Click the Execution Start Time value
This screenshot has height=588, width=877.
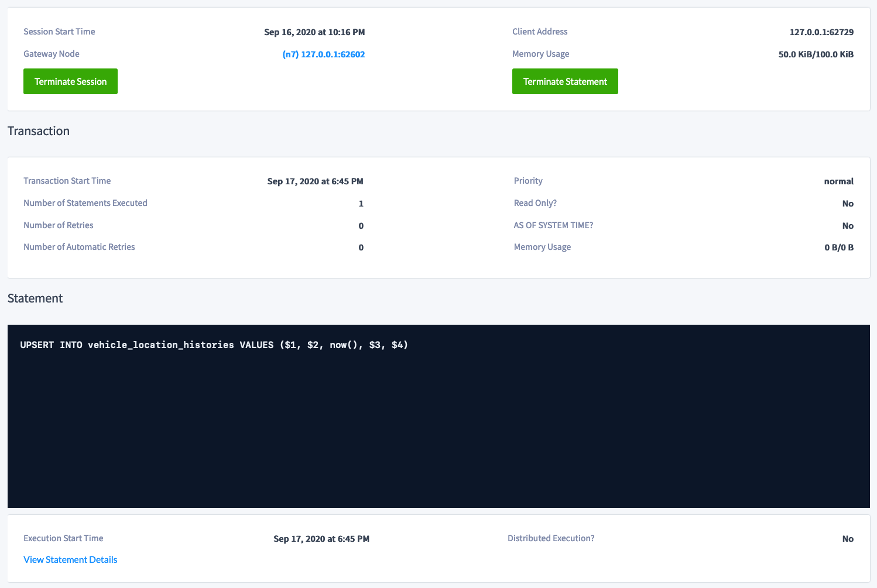coord(321,538)
